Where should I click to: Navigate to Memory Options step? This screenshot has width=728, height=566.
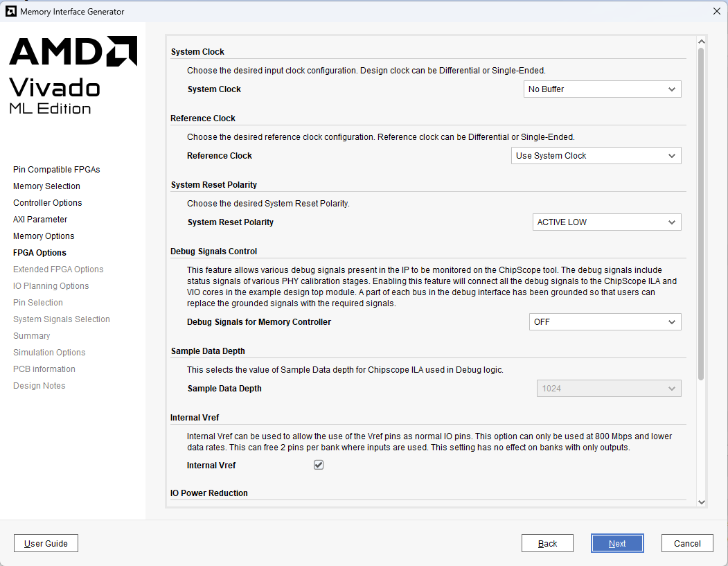coord(44,236)
